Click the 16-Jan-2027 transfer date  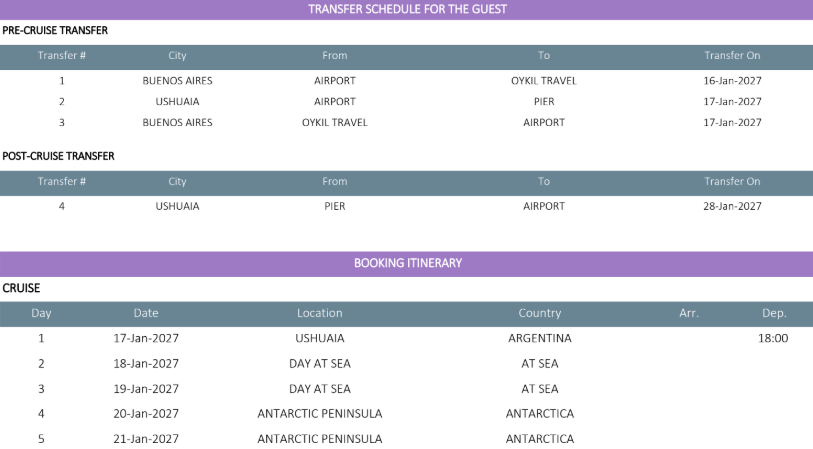732,81
